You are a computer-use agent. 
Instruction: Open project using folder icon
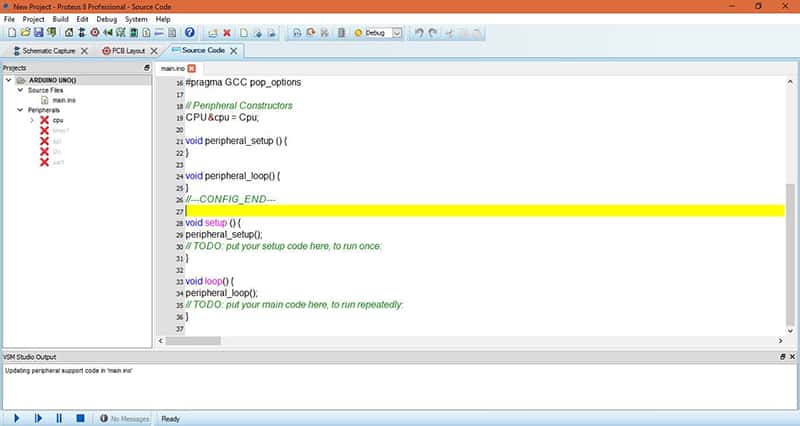coord(26,33)
